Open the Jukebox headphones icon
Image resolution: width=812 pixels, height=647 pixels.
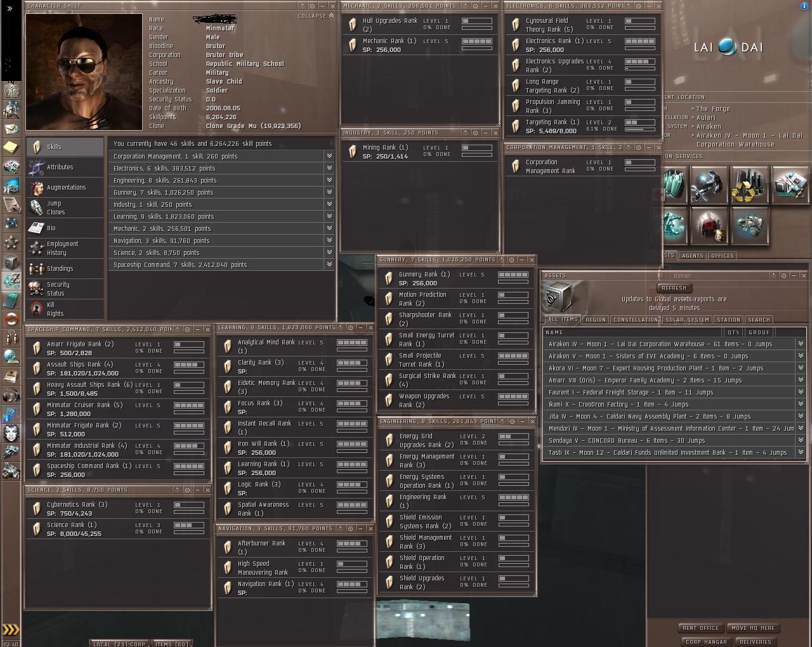tap(11, 395)
